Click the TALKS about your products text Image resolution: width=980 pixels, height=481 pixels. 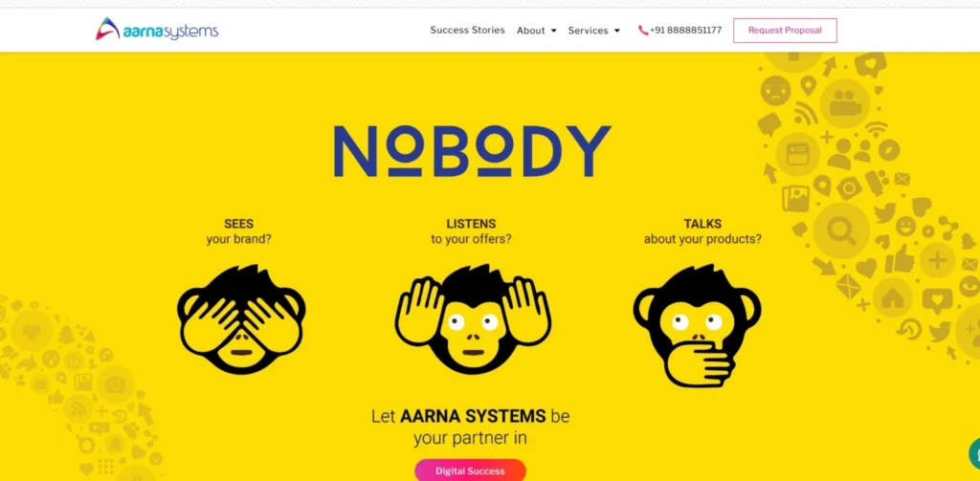coord(702,231)
